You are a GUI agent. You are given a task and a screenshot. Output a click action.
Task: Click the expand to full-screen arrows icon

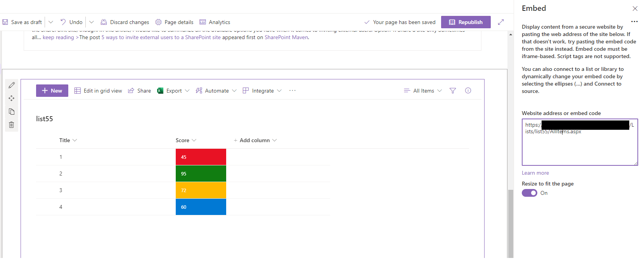[501, 22]
